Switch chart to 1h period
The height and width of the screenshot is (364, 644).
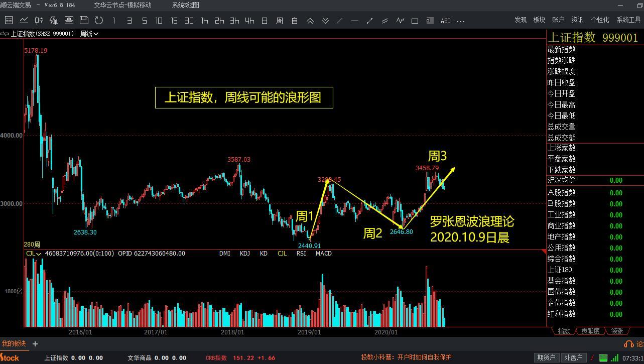point(204,21)
